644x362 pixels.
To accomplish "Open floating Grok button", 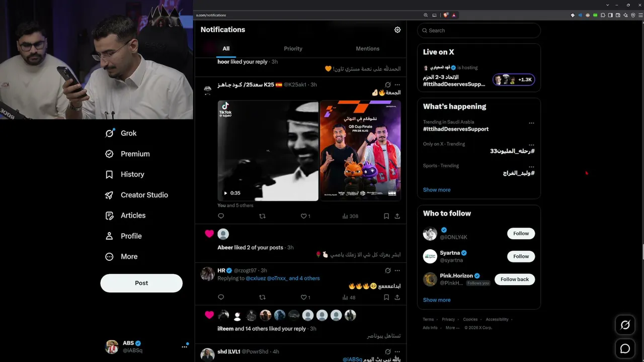I will (625, 325).
